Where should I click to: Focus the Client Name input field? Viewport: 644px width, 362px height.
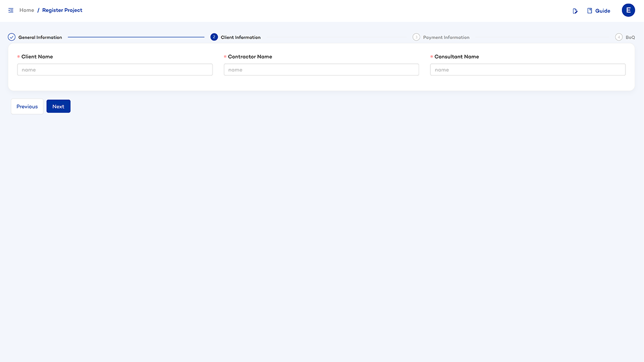(x=115, y=70)
